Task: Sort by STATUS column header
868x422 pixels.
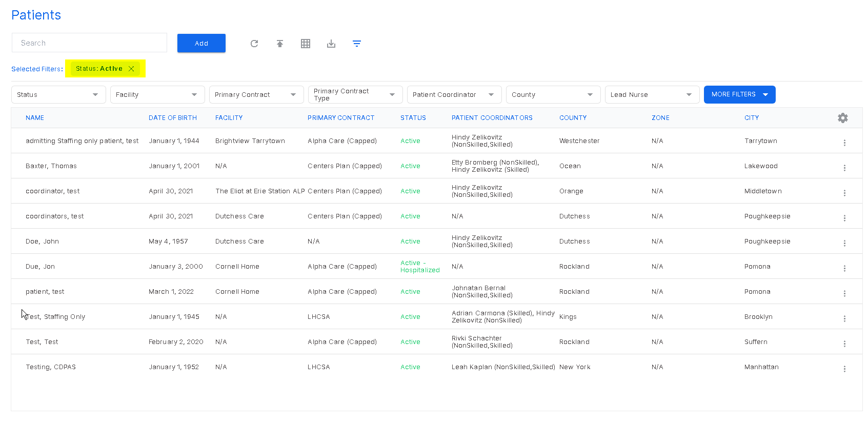Action: click(x=413, y=118)
